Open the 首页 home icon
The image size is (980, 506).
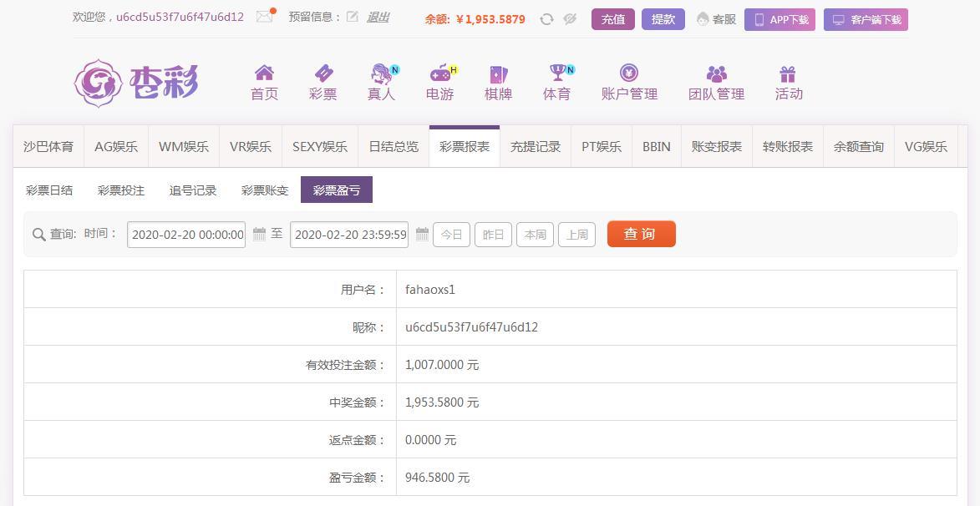pos(264,73)
